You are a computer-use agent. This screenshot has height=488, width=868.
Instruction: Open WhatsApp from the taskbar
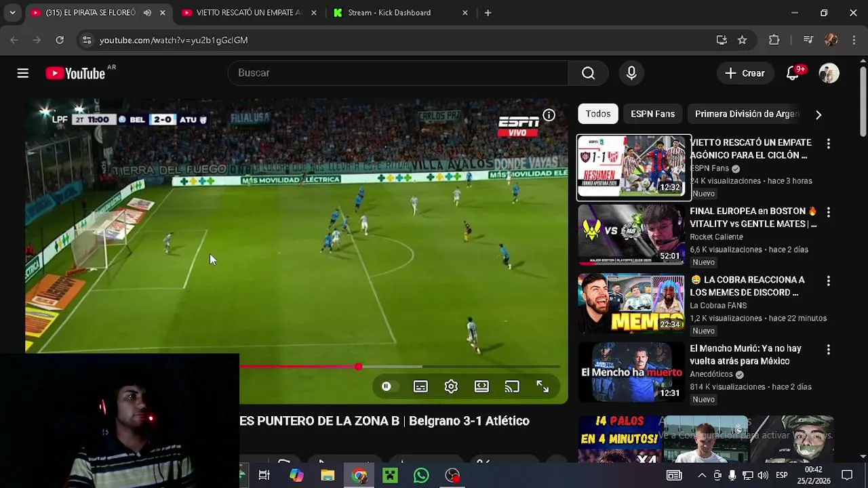(x=421, y=475)
